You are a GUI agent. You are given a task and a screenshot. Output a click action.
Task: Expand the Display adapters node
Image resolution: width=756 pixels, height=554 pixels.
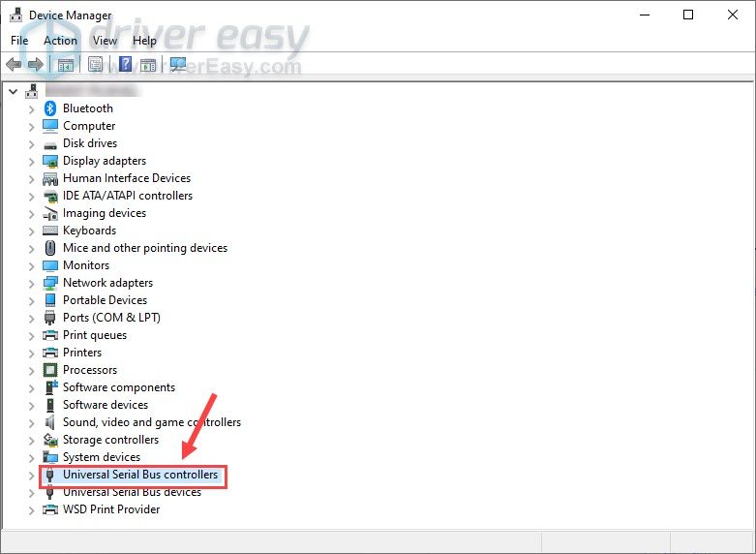31,161
